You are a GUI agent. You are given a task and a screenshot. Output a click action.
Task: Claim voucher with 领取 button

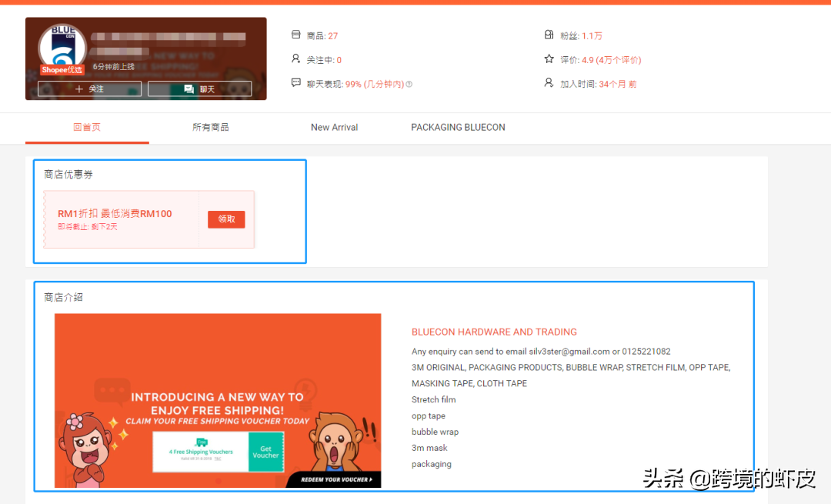[226, 219]
